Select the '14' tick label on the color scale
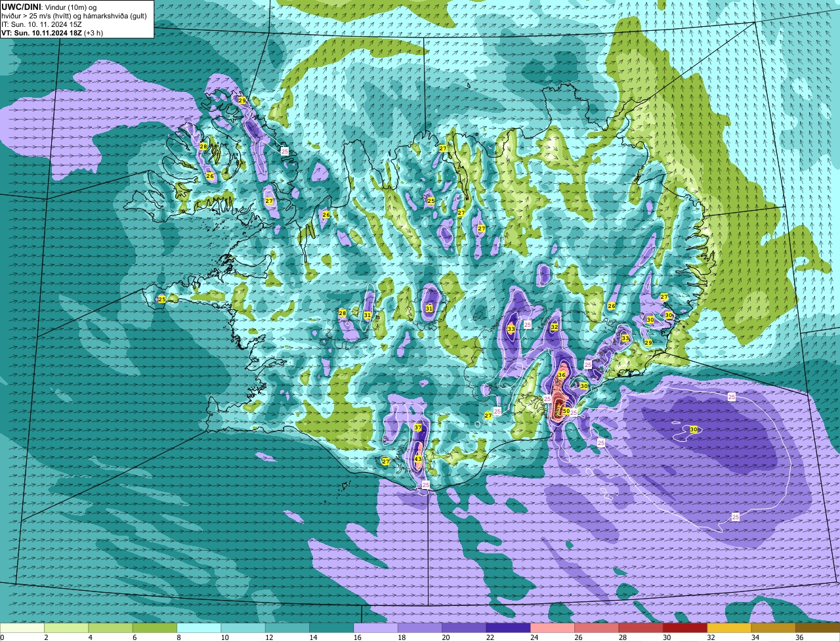This screenshot has width=840, height=642. click(x=313, y=637)
